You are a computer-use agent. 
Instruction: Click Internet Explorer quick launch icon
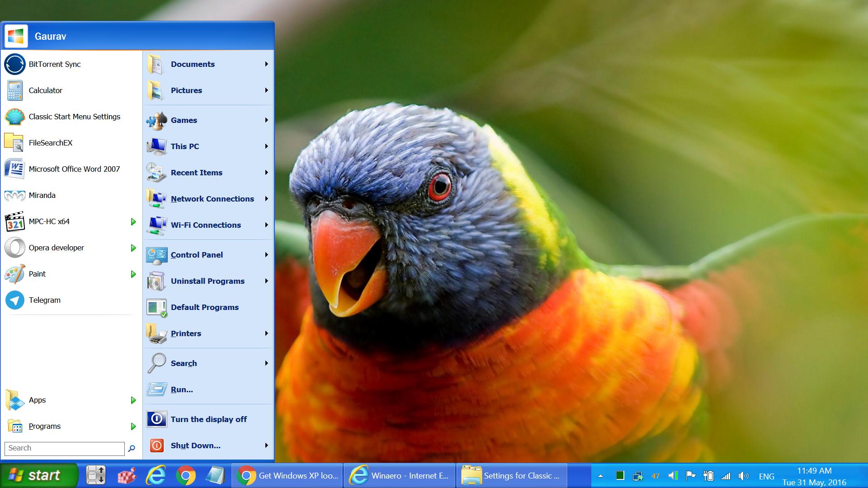coord(156,475)
